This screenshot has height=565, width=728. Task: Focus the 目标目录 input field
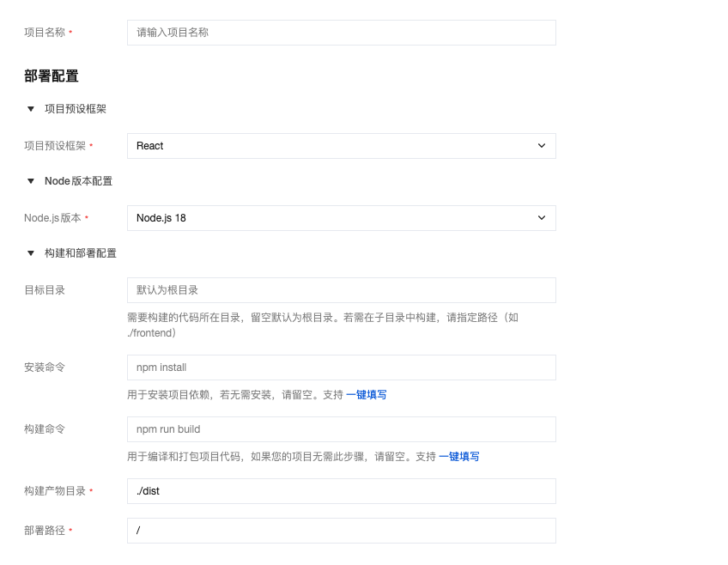pos(340,290)
